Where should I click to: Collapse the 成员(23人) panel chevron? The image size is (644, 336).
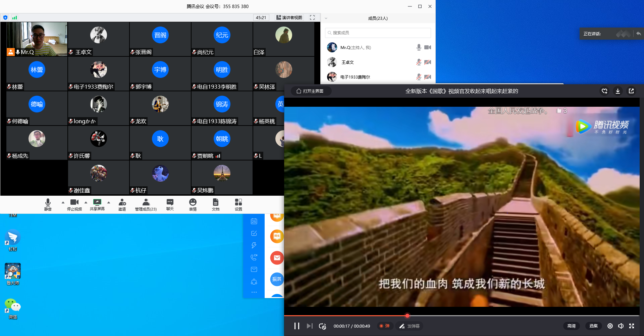click(x=326, y=18)
